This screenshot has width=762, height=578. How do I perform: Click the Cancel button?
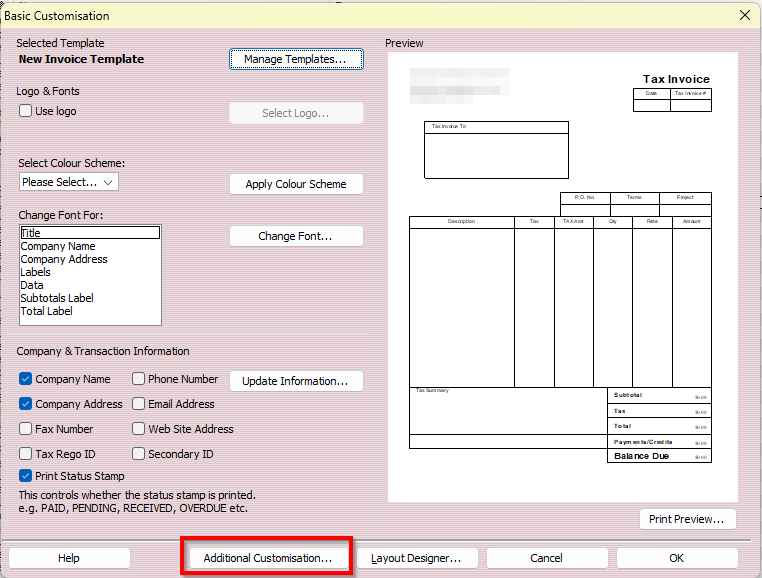(x=547, y=558)
